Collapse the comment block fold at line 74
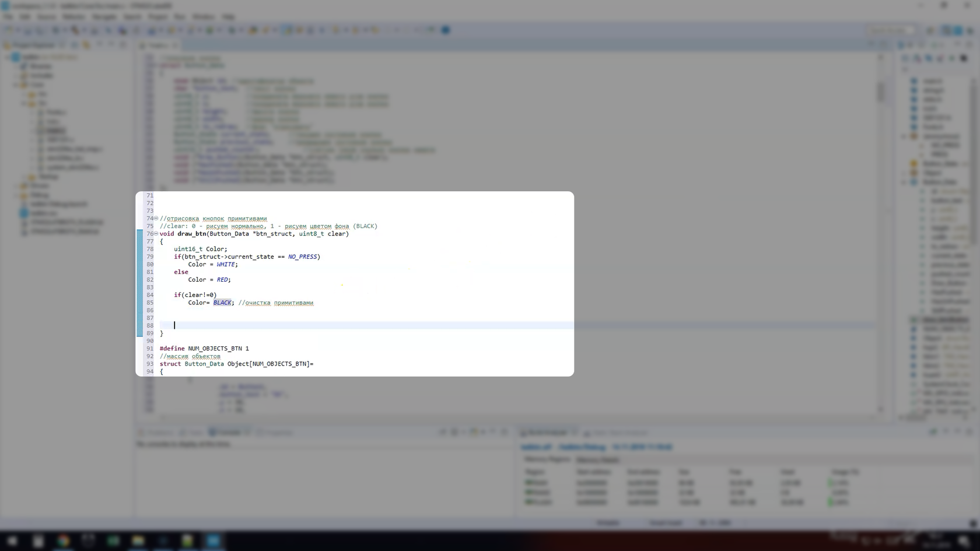980x551 pixels. [x=156, y=219]
